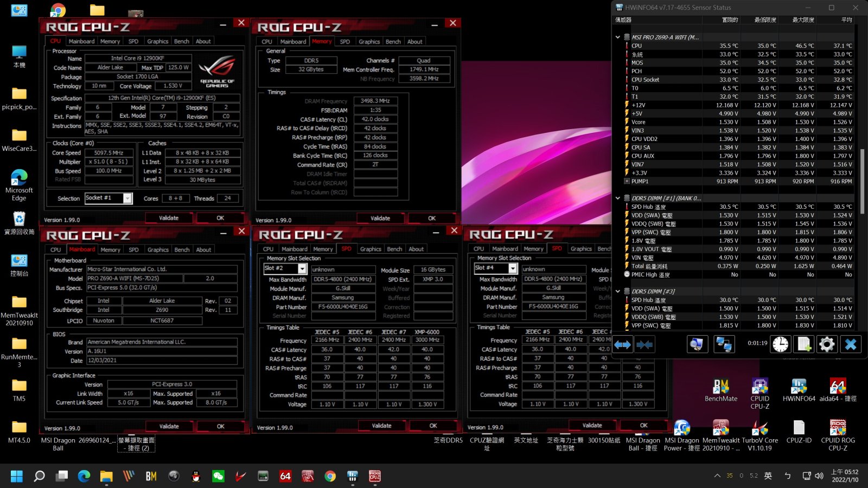Open TurboV Core V1.10.19 desktop shortcut
Screen dimensions: 868x488
759,435
